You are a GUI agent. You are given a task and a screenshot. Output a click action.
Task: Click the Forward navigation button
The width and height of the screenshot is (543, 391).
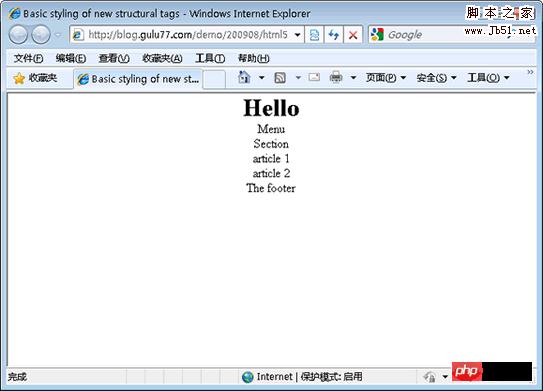click(x=41, y=35)
